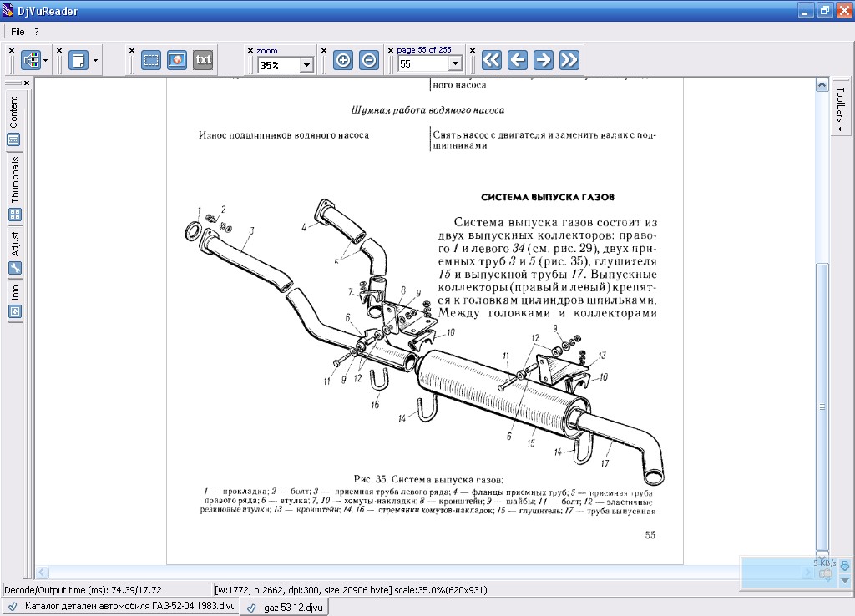Click the Шумная работа водяного насоса heading
The width and height of the screenshot is (855, 616).
pos(427,110)
